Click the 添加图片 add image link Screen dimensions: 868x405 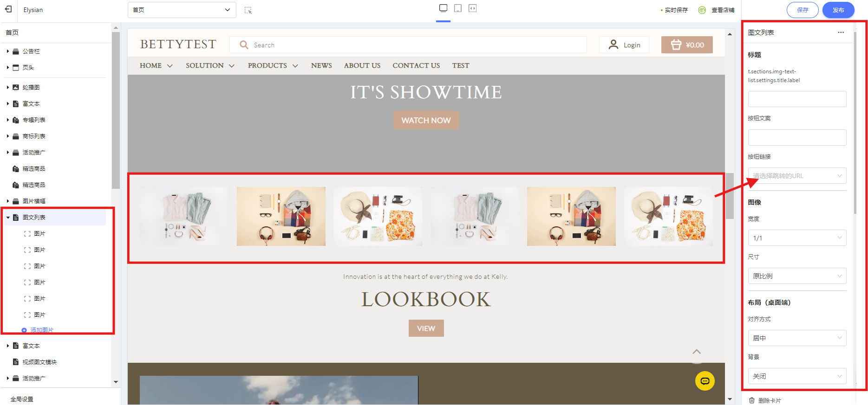pos(42,330)
